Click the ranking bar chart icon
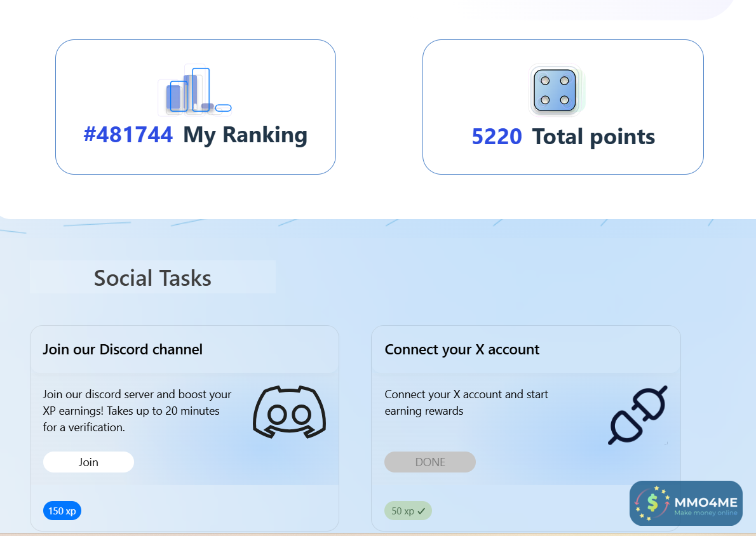The width and height of the screenshot is (756, 536). tap(194, 91)
